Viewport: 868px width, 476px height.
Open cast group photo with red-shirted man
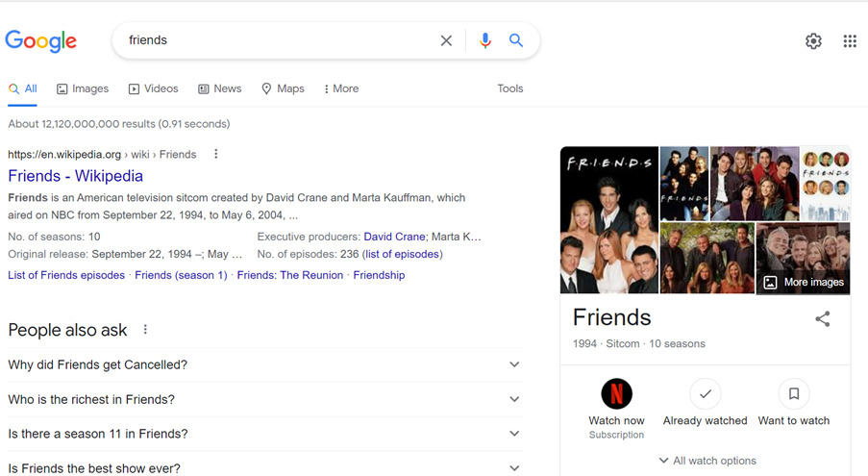point(756,184)
